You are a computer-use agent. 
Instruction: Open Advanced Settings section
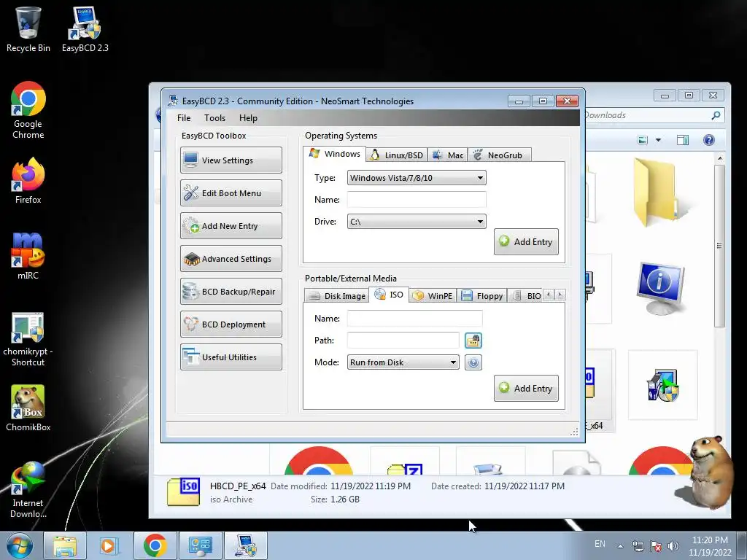[x=231, y=259]
